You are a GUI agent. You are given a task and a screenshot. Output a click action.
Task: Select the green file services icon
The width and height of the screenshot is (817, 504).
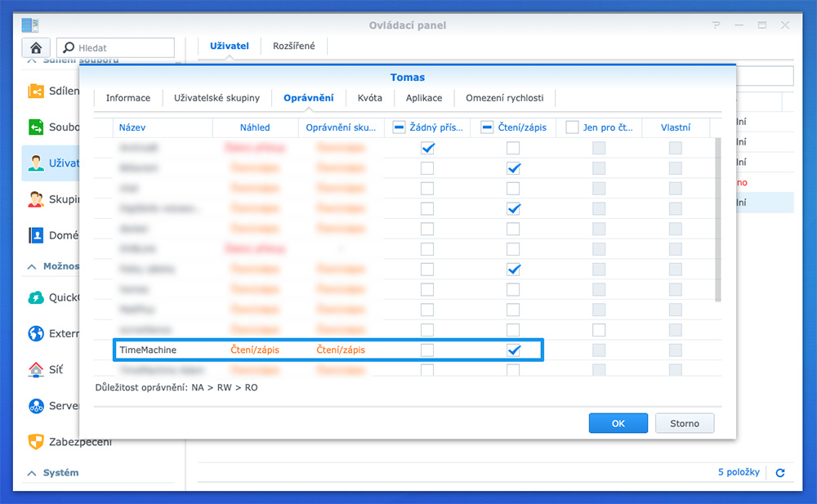[x=36, y=127]
